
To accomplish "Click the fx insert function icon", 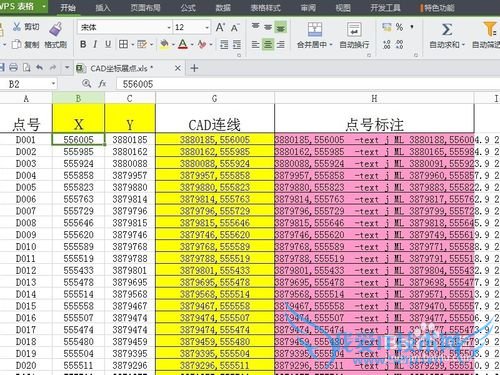I will [102, 84].
